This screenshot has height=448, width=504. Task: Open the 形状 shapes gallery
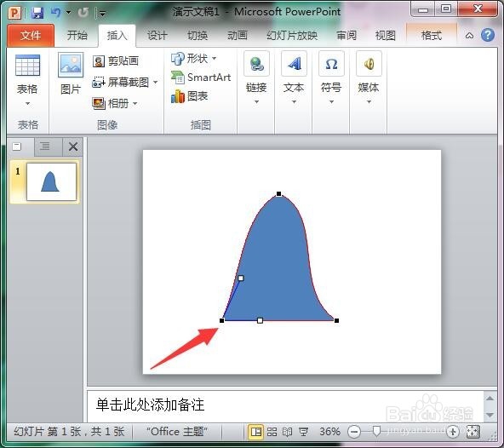coord(190,59)
